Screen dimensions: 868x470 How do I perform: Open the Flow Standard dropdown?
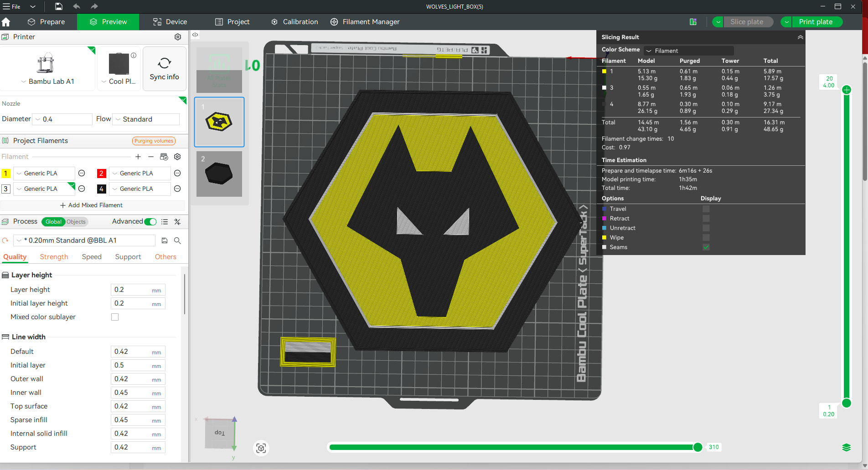pyautogui.click(x=146, y=119)
